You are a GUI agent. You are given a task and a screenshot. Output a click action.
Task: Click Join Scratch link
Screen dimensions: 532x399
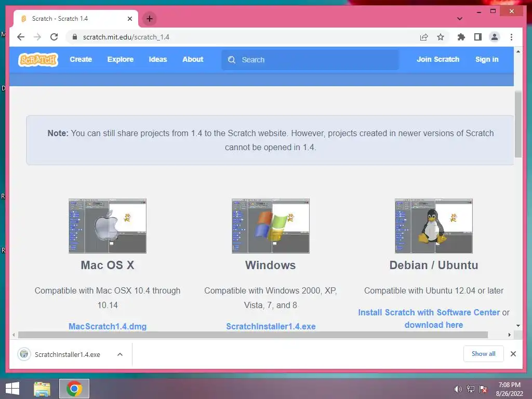(x=437, y=59)
